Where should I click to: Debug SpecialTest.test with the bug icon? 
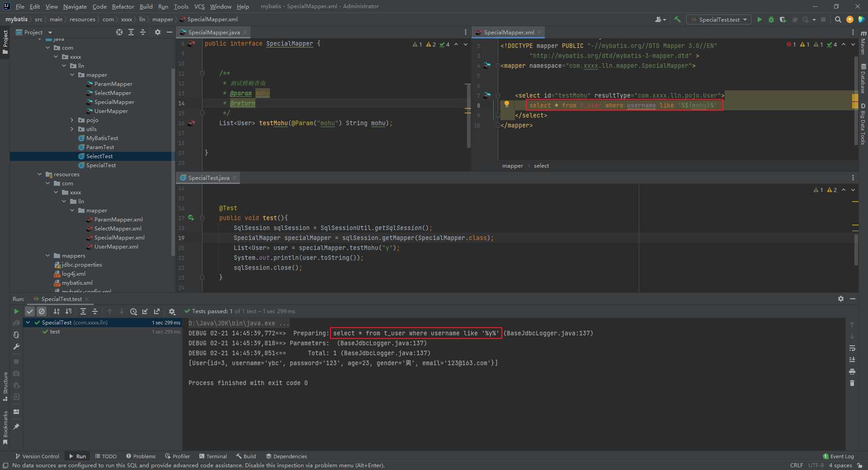(771, 19)
